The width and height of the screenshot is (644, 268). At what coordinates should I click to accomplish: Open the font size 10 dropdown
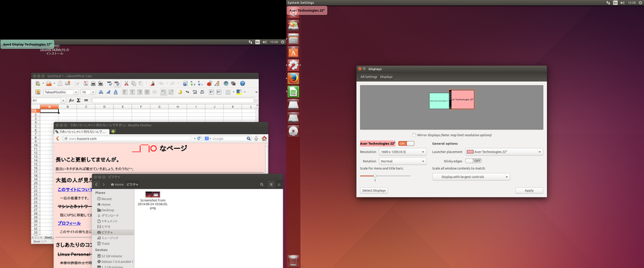[93, 92]
